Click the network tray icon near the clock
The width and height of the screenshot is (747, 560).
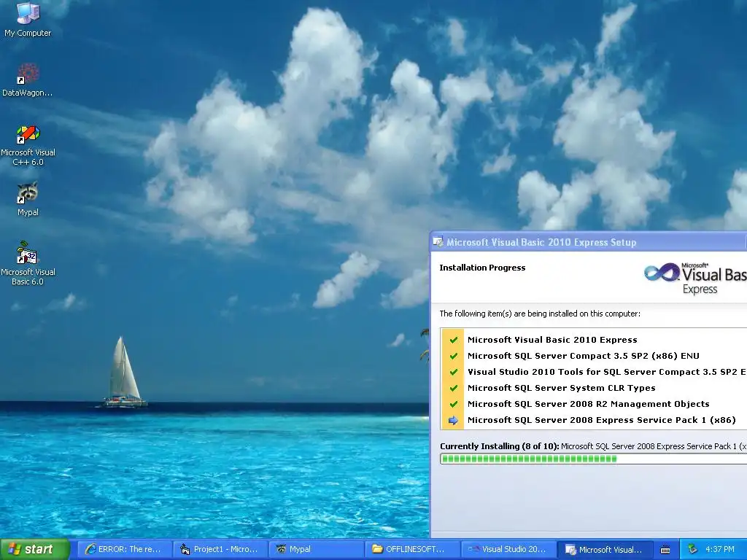[x=693, y=549]
